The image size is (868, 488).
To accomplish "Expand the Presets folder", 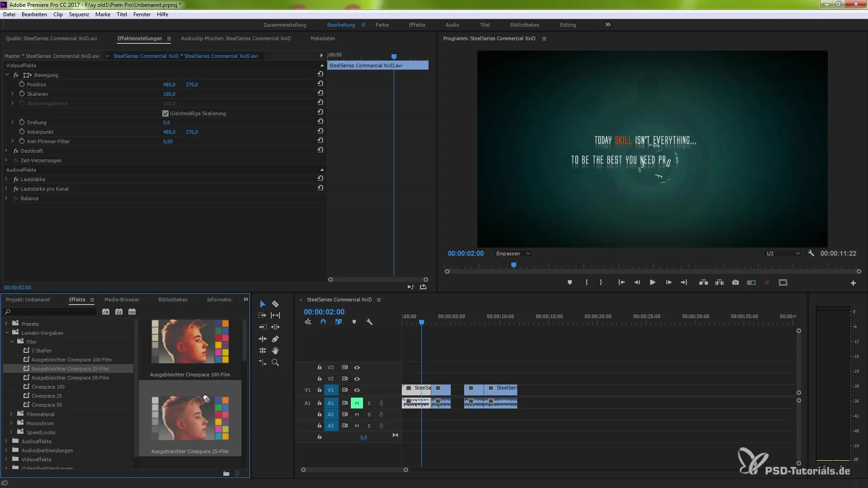I will (x=6, y=324).
